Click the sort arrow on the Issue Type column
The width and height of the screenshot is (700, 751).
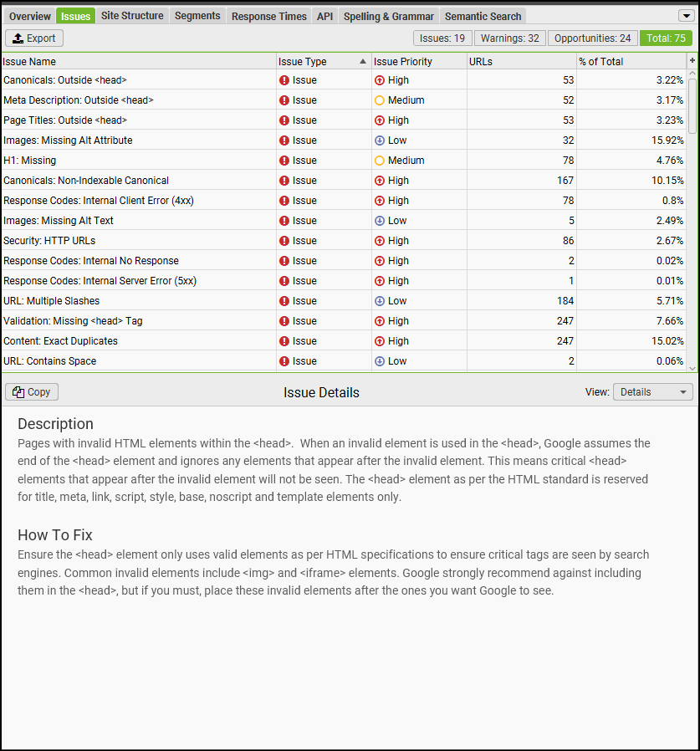coord(360,60)
